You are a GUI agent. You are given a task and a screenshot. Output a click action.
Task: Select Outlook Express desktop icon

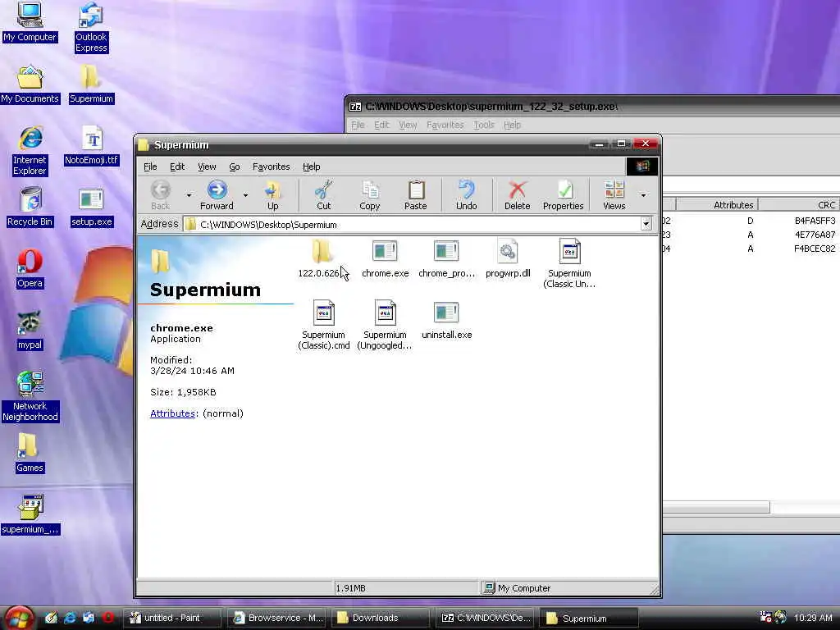coord(91,28)
